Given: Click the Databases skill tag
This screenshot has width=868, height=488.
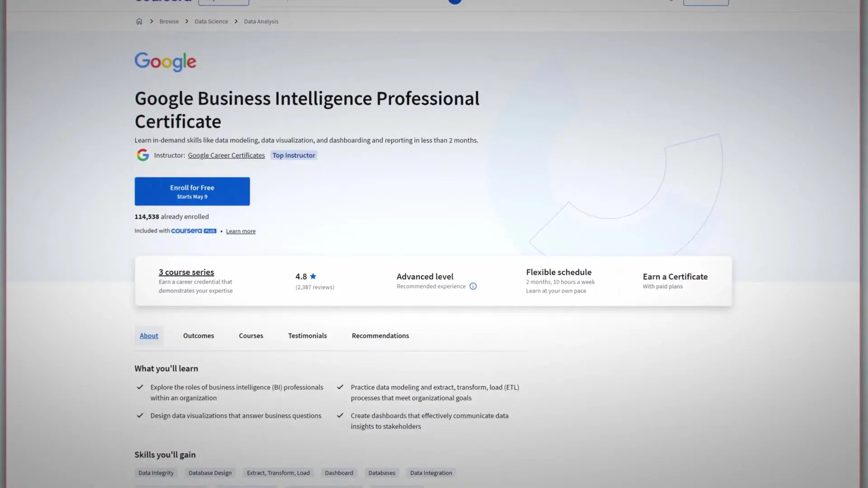Looking at the screenshot, I should click(x=382, y=473).
